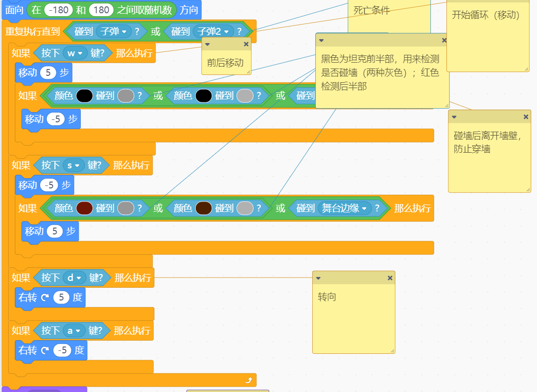This screenshot has width=537, height=392.
Task: Click the 前后移动 comment text
Action: coord(225,63)
